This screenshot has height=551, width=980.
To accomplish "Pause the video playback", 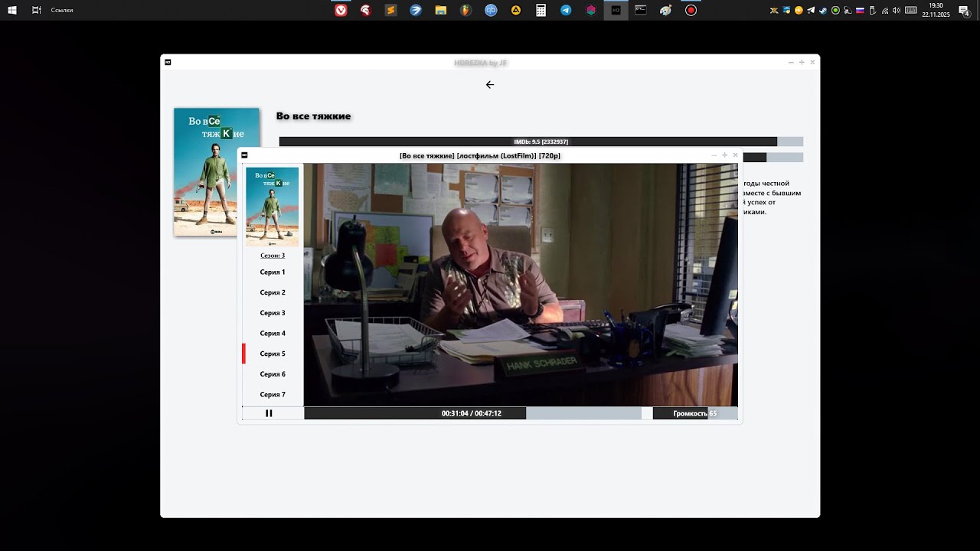I will tap(269, 413).
